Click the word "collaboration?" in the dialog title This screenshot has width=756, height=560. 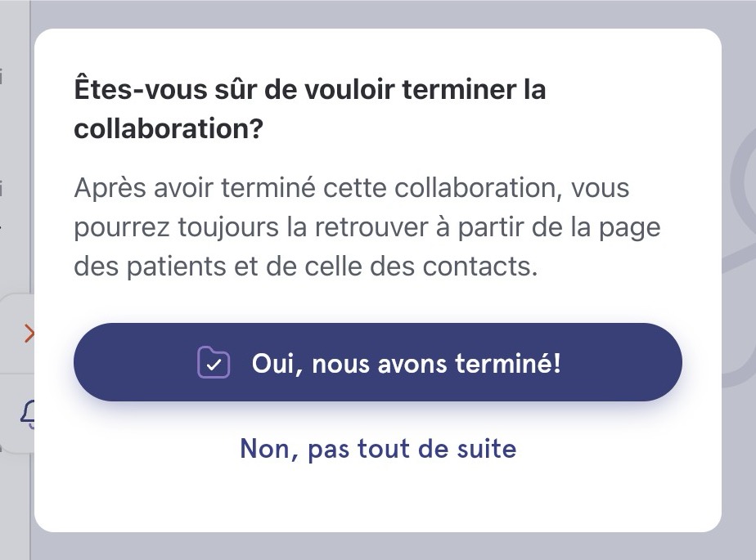tap(169, 128)
